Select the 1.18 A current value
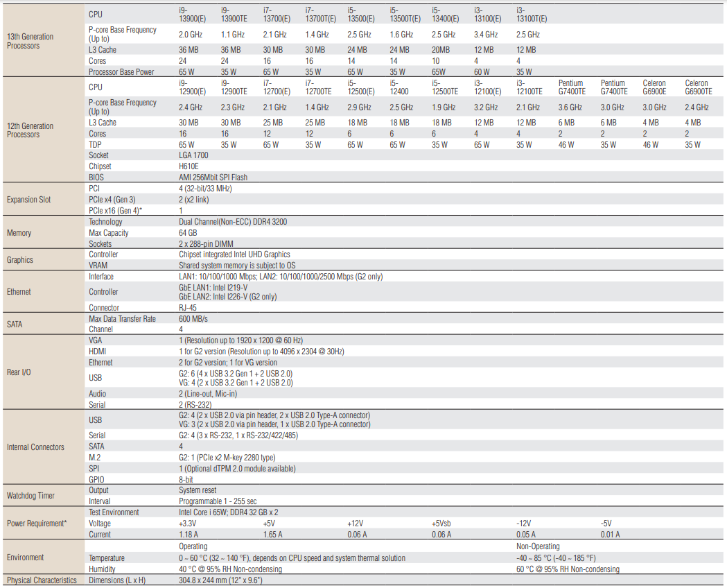 pyautogui.click(x=189, y=535)
